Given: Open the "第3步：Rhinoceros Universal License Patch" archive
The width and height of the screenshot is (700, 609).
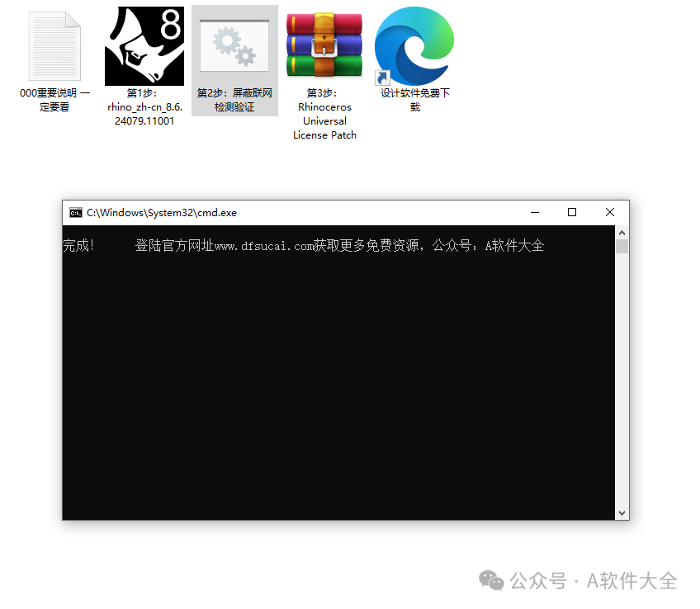Looking at the screenshot, I should click(324, 45).
